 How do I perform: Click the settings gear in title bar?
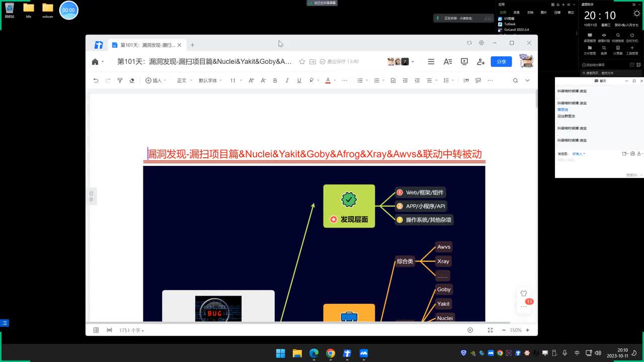pyautogui.click(x=481, y=43)
